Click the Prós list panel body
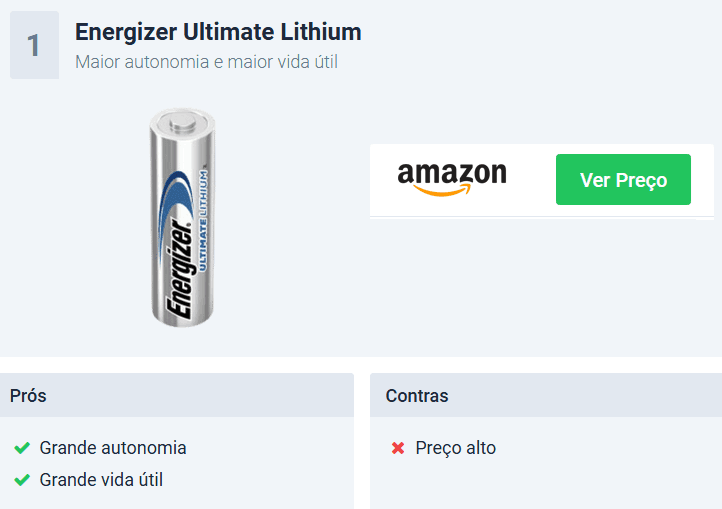This screenshot has width=722, height=509. click(177, 463)
